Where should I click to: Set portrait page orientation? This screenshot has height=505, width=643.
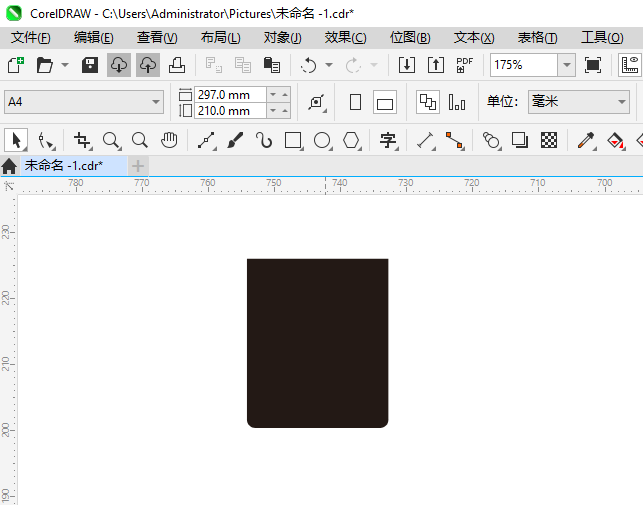356,102
